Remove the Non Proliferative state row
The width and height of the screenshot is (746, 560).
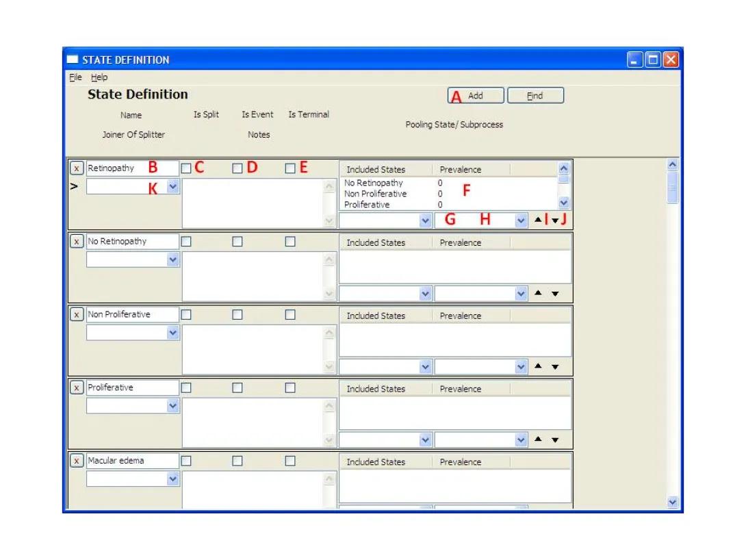[x=77, y=314]
